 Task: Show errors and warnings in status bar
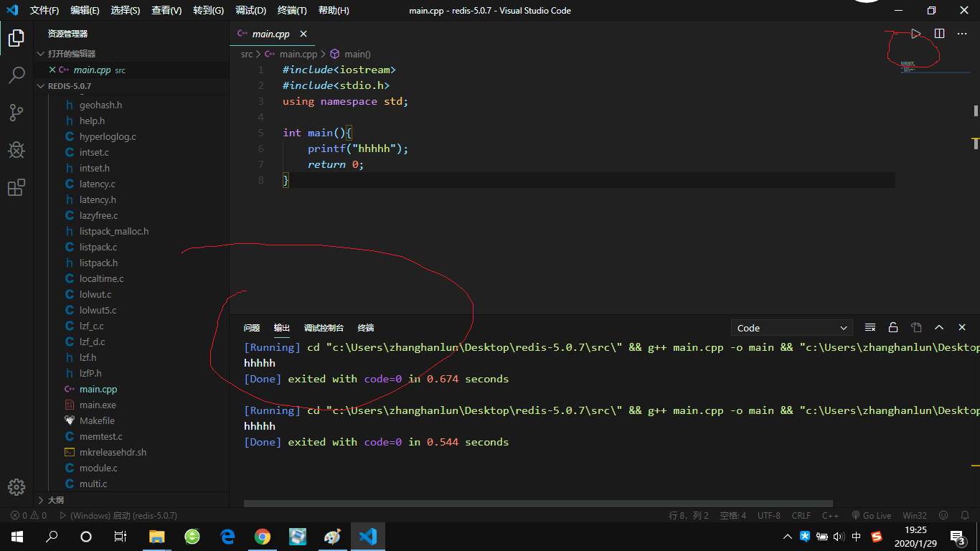tap(29, 515)
